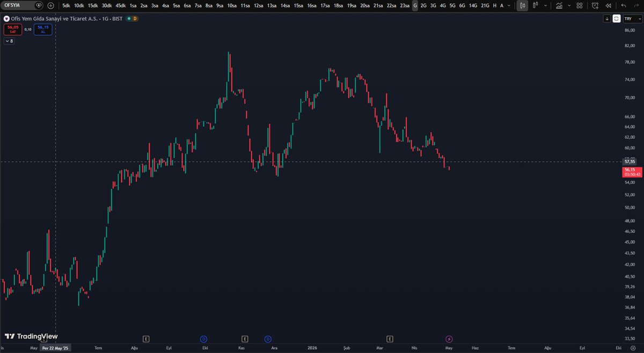Choose the 4sa timeframe
The height and width of the screenshot is (353, 644).
click(x=165, y=5)
